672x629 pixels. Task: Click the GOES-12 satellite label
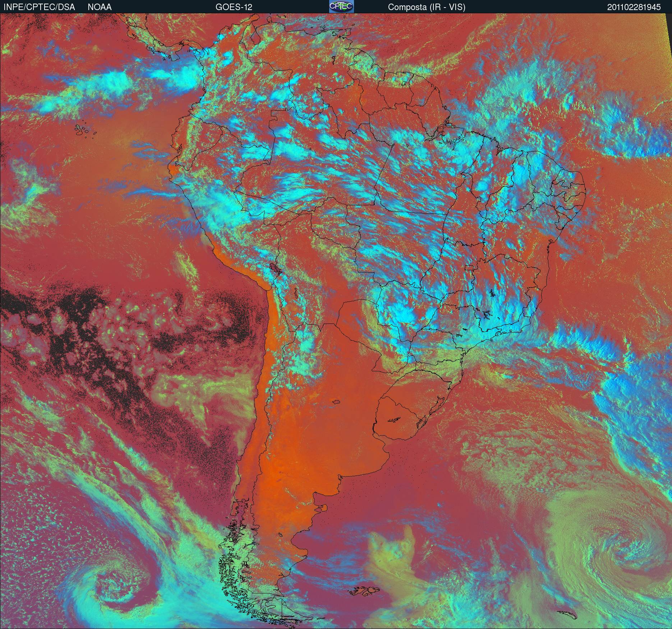click(x=234, y=7)
